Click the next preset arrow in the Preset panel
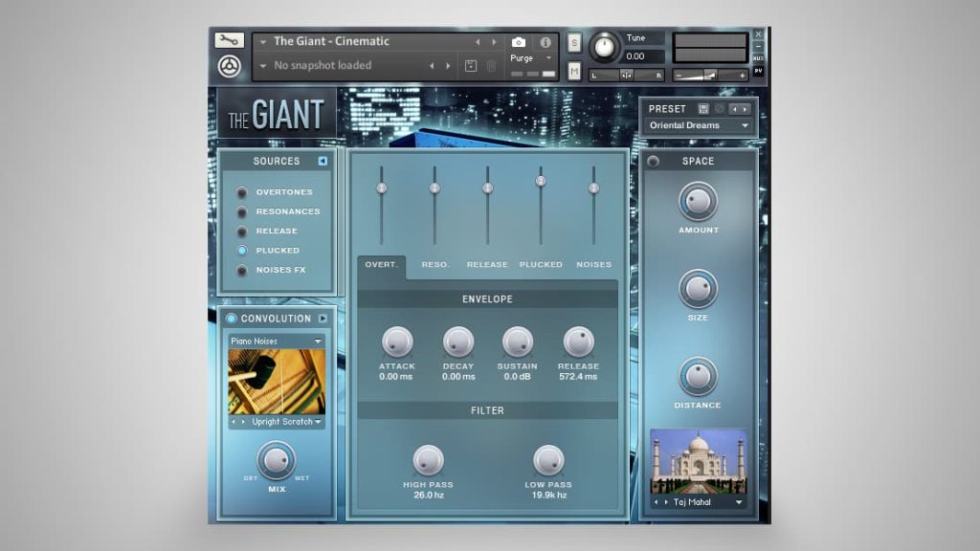 [746, 109]
